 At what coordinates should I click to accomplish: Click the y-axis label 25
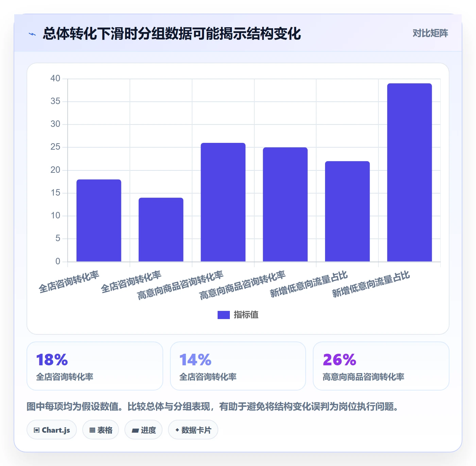[x=55, y=147]
